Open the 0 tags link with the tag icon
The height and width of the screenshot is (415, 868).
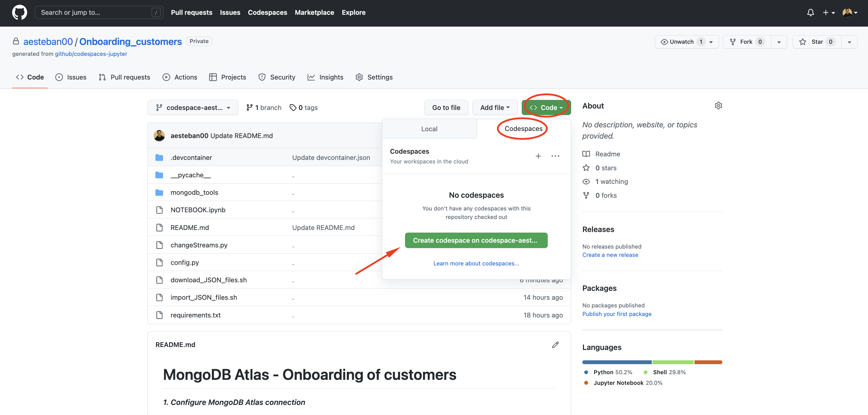[x=304, y=108]
